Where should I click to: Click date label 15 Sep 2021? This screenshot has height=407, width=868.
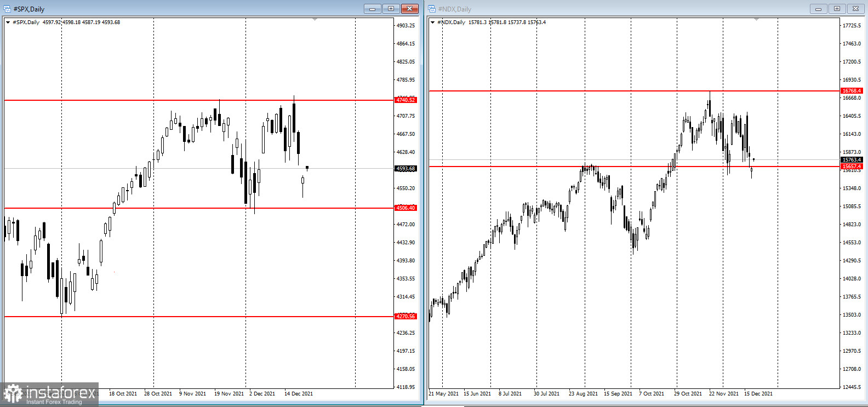coord(618,394)
